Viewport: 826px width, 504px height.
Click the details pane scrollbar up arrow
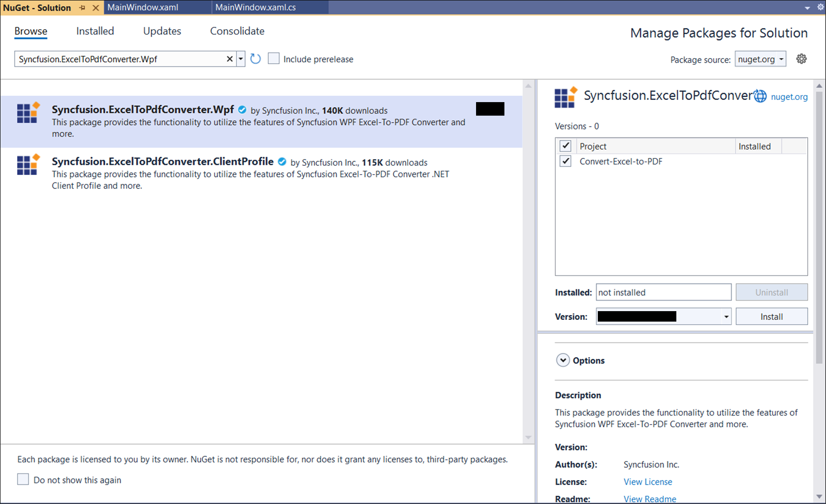[x=819, y=86]
